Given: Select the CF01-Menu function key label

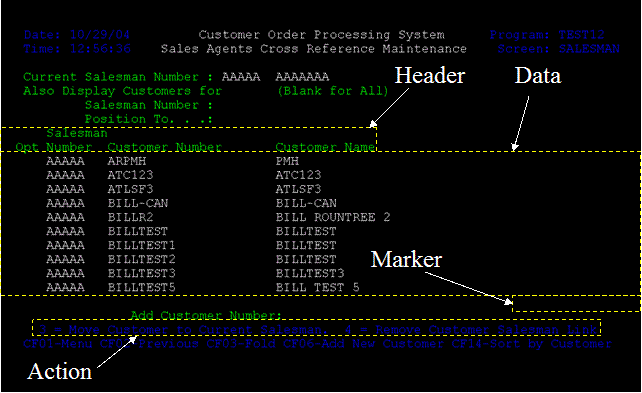Looking at the screenshot, I should (x=58, y=343).
